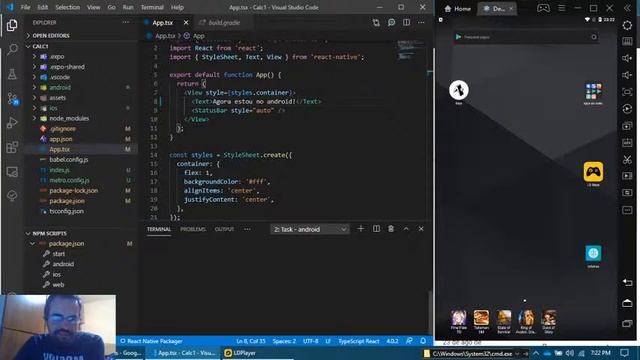Click the LDPlayer search games field
The image size is (640, 360).
526,37
